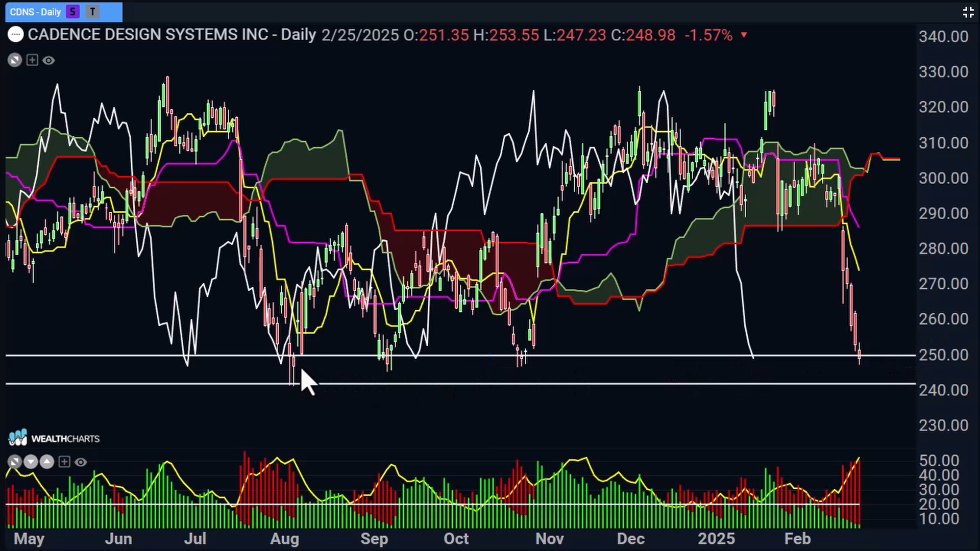
Task: Click the 250.00 price axis label
Action: click(943, 355)
